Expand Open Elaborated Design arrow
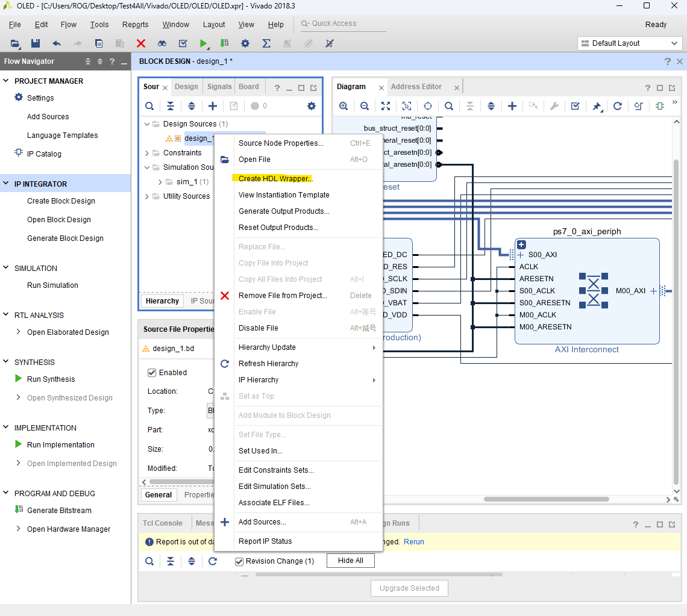The height and width of the screenshot is (616, 687). [x=18, y=332]
